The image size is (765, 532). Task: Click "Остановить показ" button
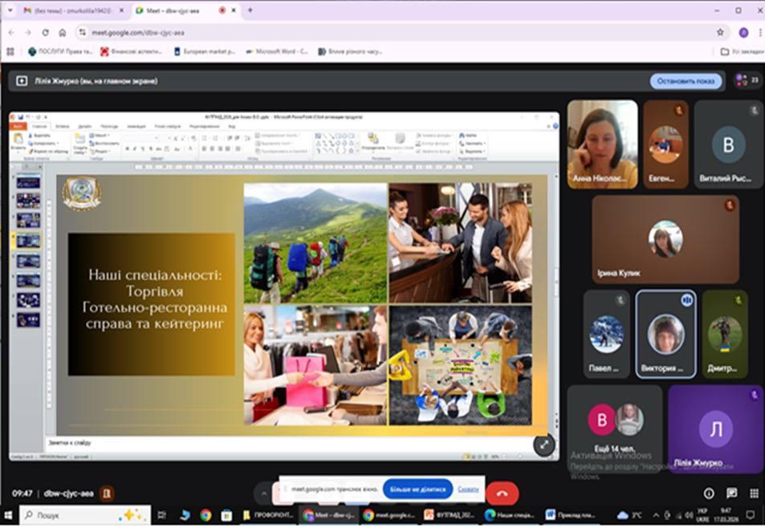(x=685, y=81)
